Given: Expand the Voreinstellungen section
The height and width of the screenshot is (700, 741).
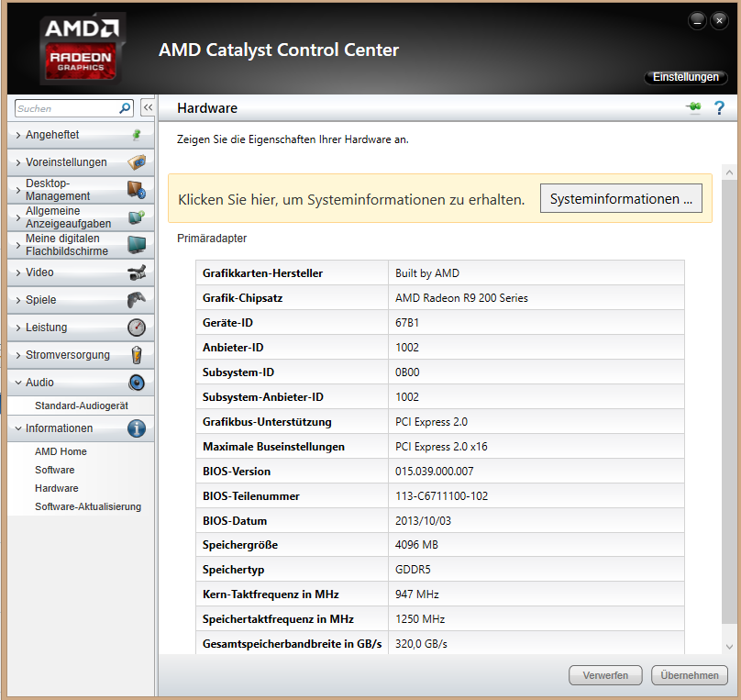Looking at the screenshot, I should point(81,162).
